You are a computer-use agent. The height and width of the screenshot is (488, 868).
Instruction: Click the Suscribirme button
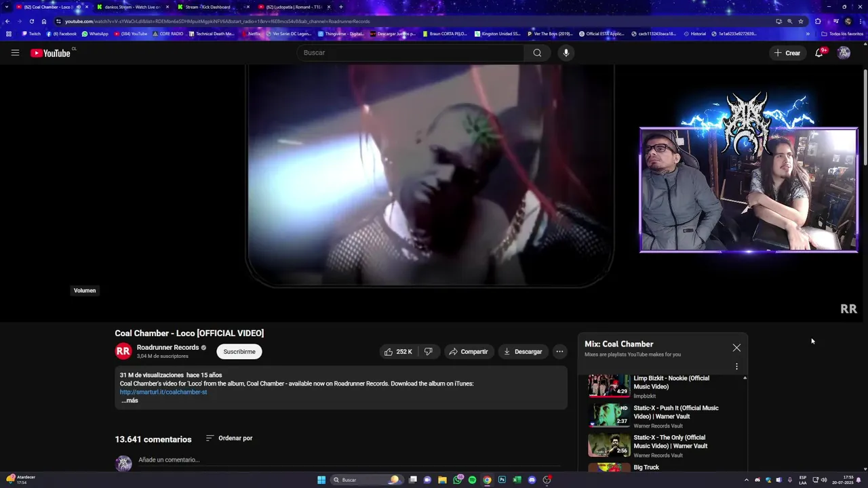(239, 352)
